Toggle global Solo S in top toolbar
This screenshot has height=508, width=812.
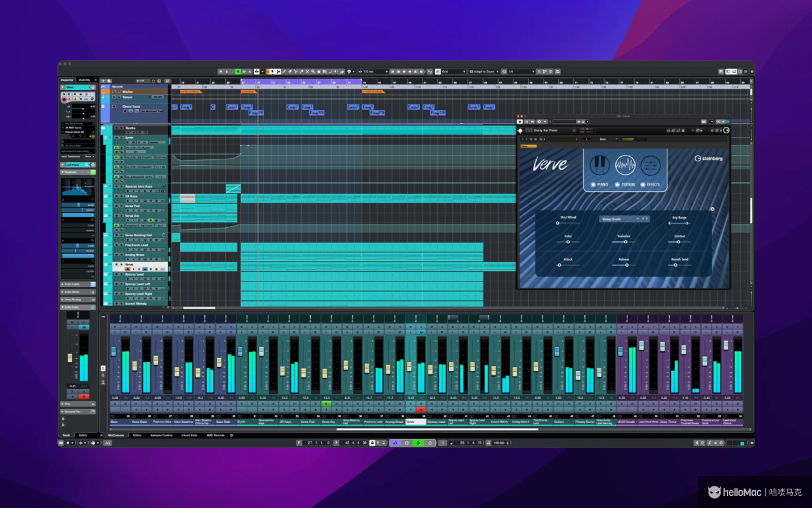226,71
